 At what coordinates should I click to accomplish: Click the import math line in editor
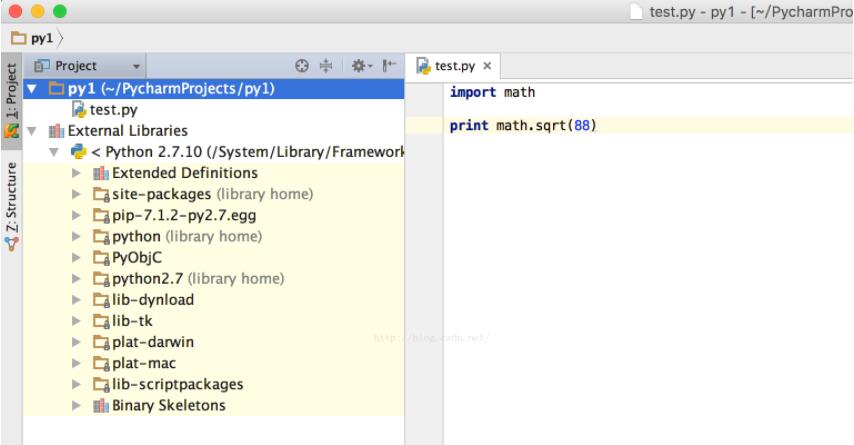pyautogui.click(x=492, y=93)
